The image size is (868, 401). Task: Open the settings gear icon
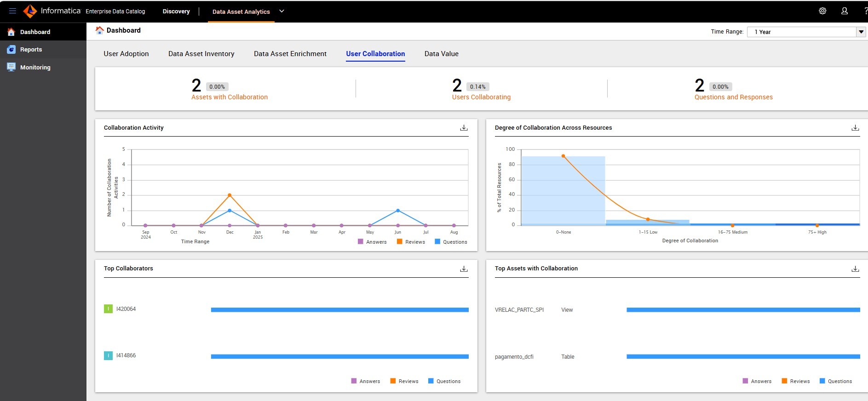(822, 11)
